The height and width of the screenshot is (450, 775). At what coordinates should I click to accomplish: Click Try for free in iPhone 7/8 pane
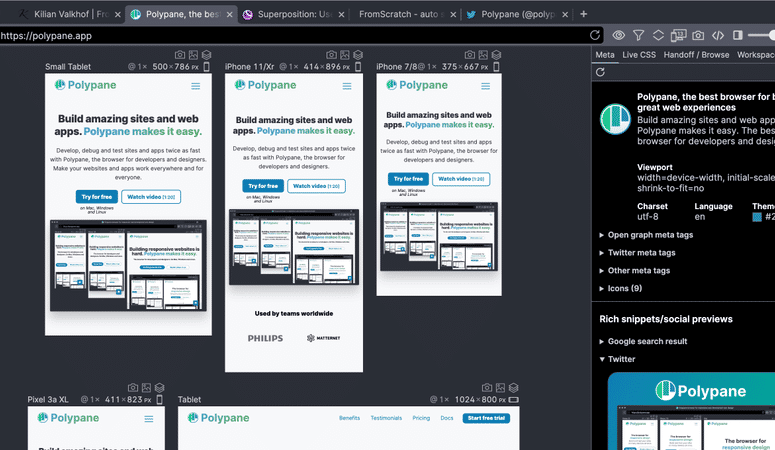(408, 179)
